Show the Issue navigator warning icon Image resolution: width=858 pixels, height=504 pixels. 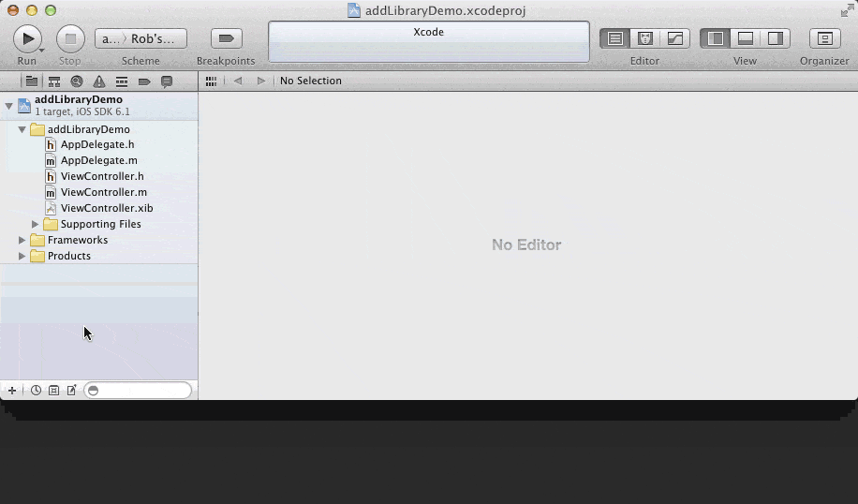click(x=99, y=82)
